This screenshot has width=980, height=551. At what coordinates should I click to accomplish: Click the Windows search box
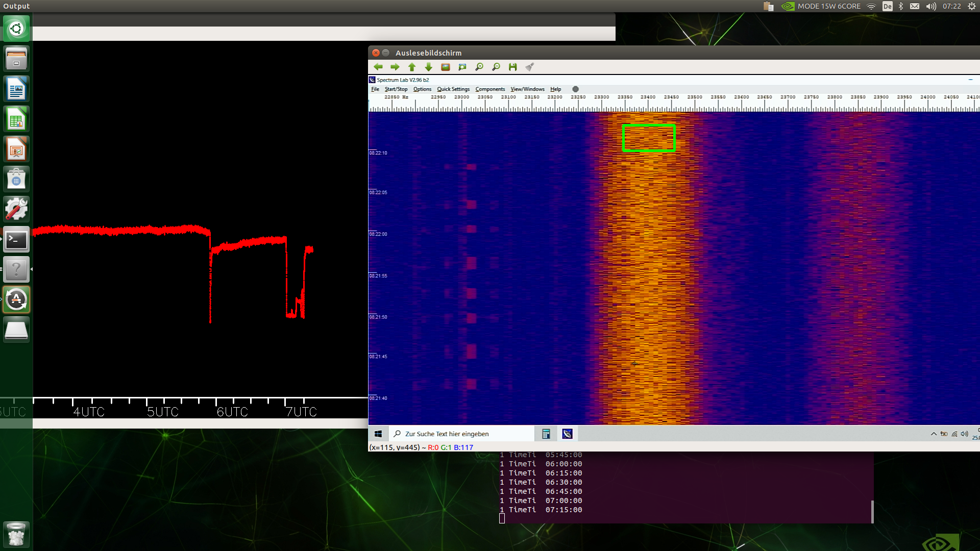(462, 434)
